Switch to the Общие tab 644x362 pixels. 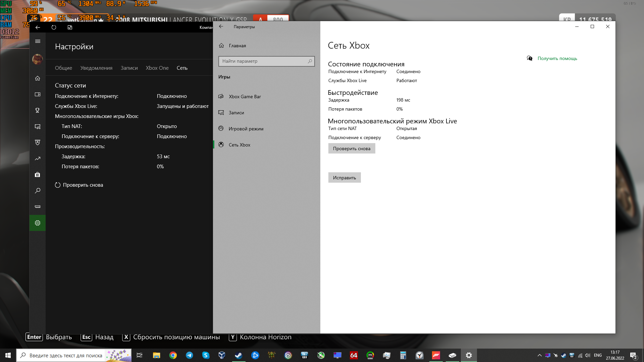63,68
